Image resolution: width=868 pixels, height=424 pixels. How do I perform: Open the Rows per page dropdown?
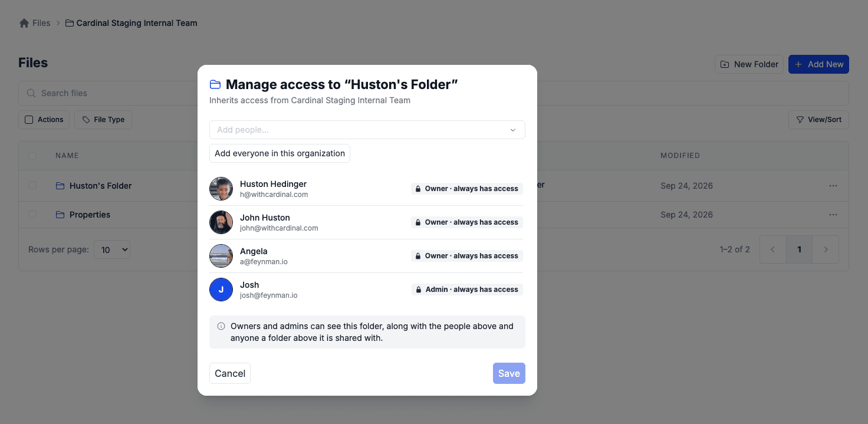coord(112,249)
